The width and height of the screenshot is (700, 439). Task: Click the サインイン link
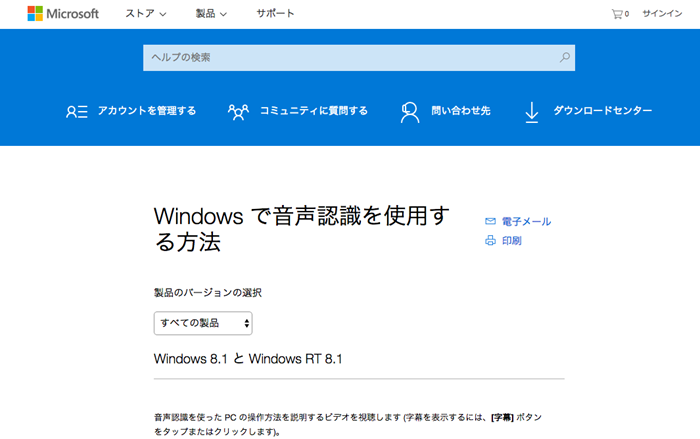pos(662,13)
